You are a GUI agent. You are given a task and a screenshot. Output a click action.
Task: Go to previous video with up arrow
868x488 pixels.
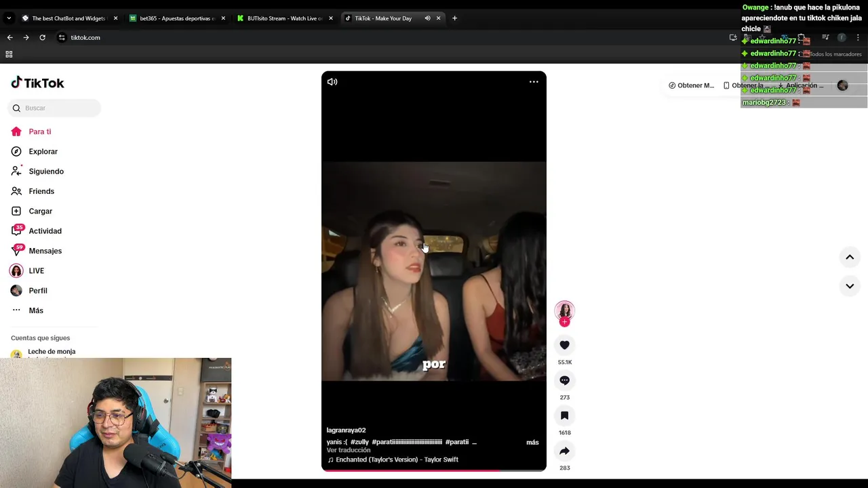[849, 257]
